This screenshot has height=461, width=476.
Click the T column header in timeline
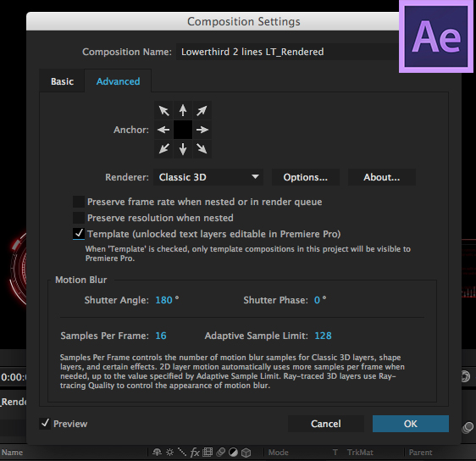pos(335,453)
